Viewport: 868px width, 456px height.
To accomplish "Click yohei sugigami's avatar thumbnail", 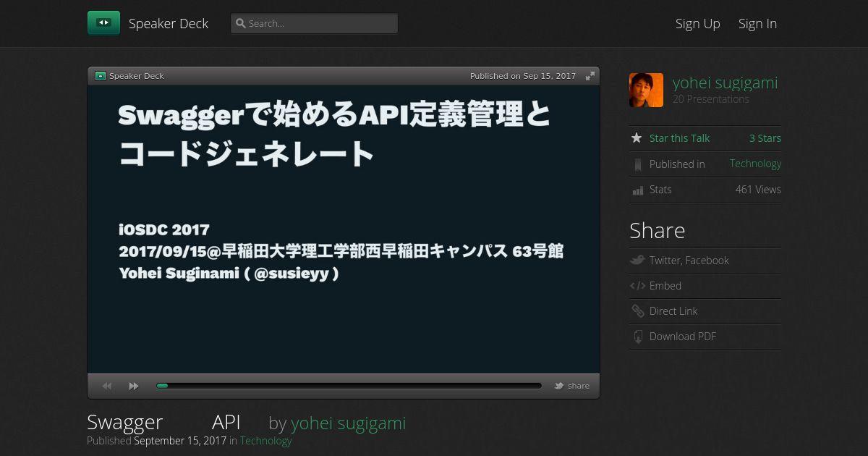I will [x=646, y=90].
